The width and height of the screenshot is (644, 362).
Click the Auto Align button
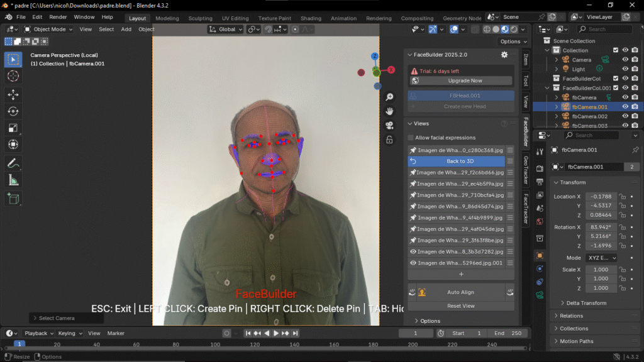[x=460, y=292]
